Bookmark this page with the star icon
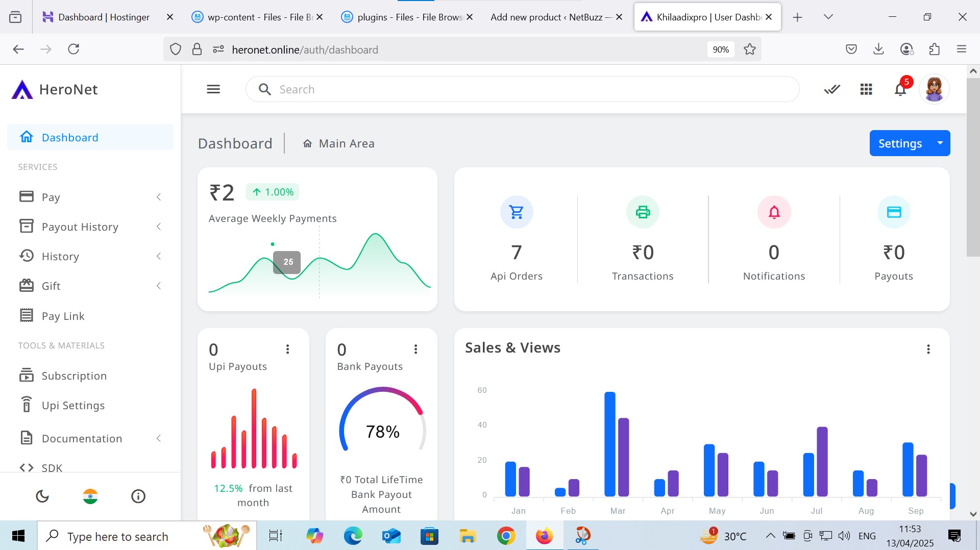The height and width of the screenshot is (550, 980). 749,49
